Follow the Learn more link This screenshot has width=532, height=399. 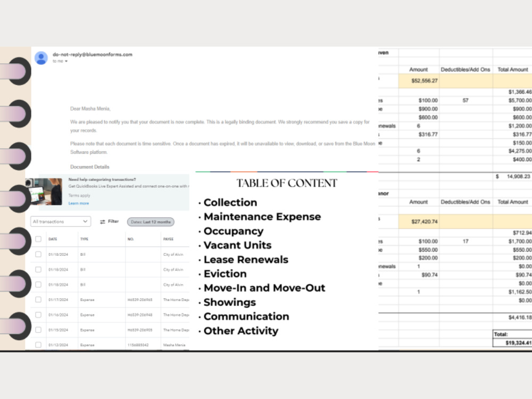coord(79,203)
